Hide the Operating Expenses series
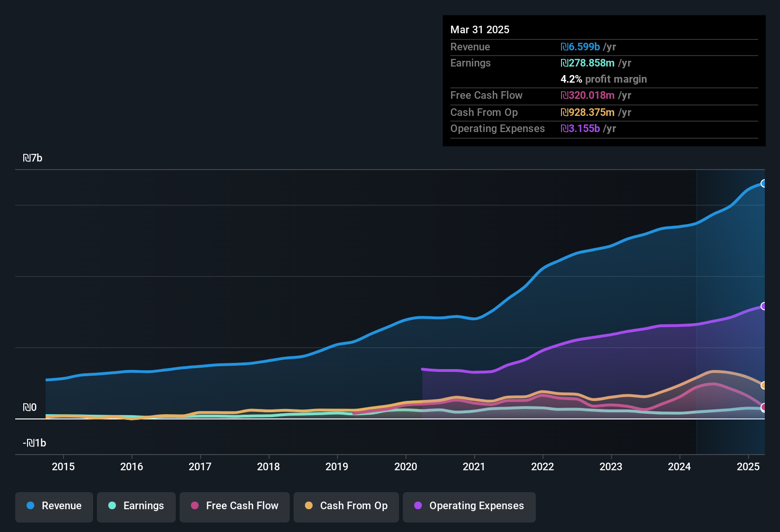The image size is (780, 532). (x=469, y=506)
